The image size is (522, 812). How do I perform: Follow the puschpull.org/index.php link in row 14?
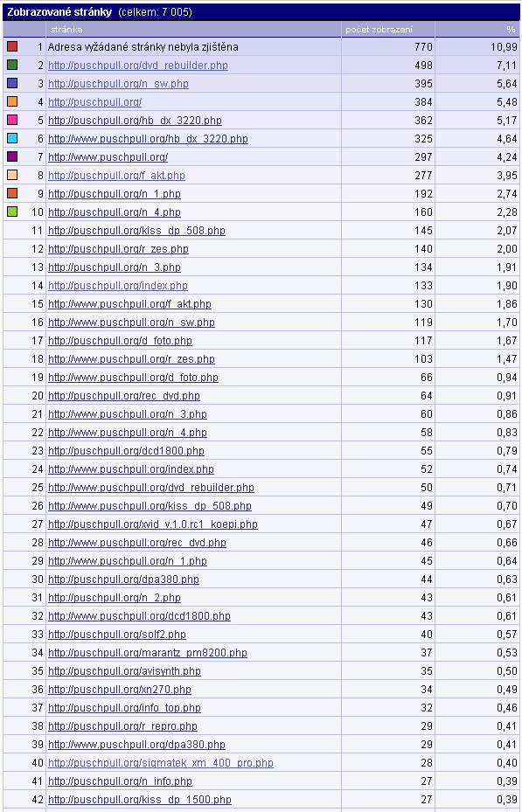[118, 286]
